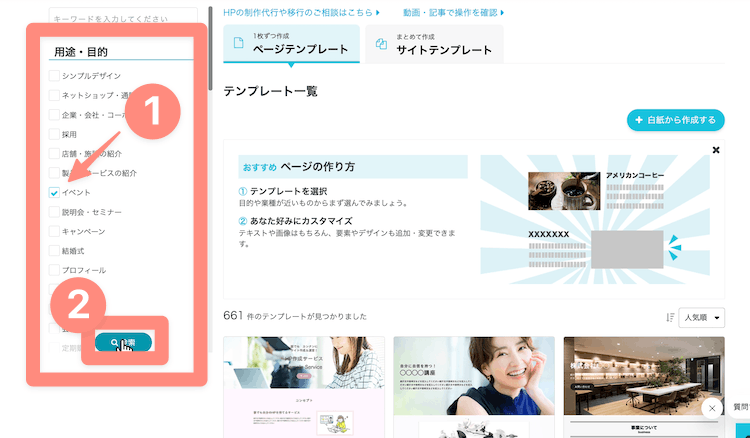
Task: Check the 企業・会社 checkbox
Action: point(54,115)
